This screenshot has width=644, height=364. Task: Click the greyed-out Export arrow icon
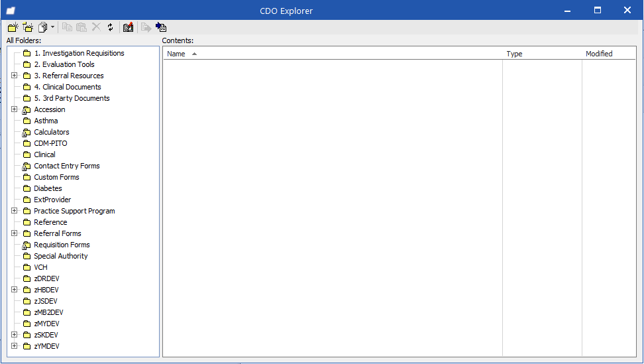tap(146, 27)
